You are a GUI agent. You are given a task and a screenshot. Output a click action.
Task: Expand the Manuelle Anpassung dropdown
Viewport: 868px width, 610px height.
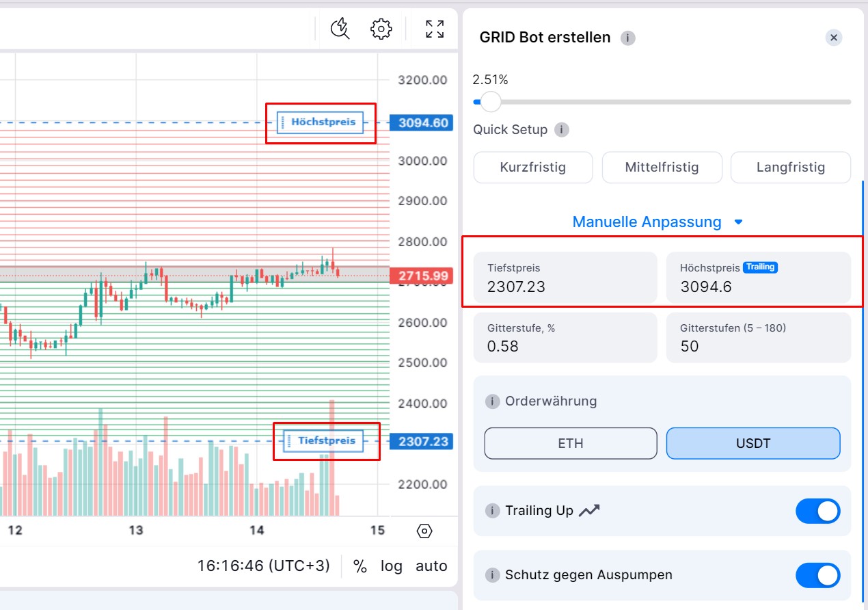coord(657,222)
